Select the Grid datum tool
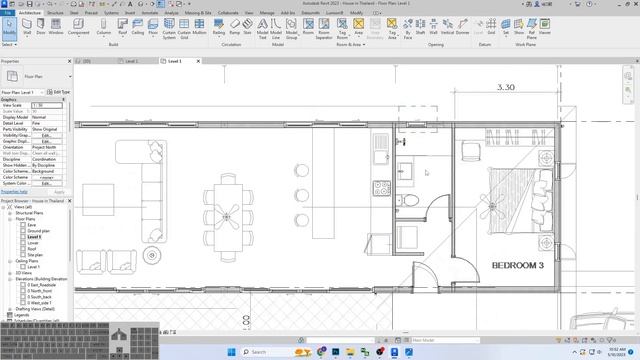 coord(491,27)
